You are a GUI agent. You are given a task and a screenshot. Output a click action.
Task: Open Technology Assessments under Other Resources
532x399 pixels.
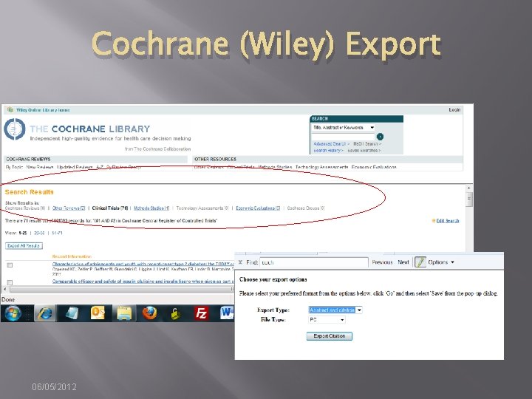[x=321, y=167]
